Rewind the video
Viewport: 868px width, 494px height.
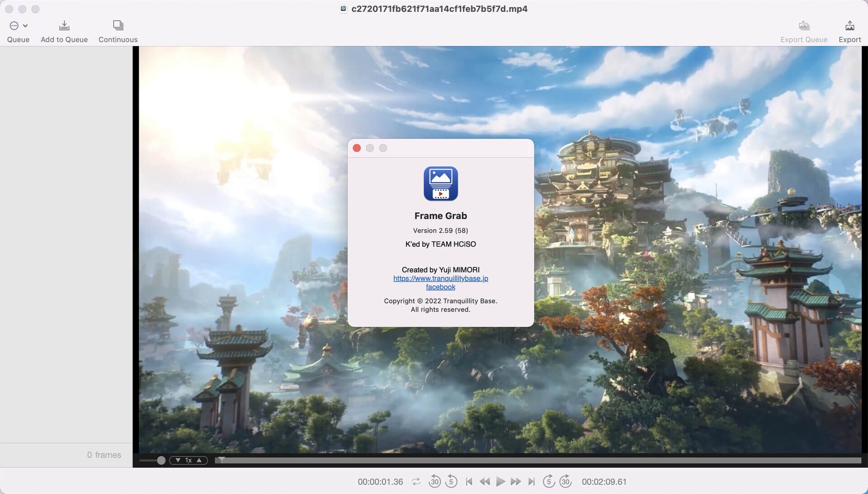[x=485, y=482]
